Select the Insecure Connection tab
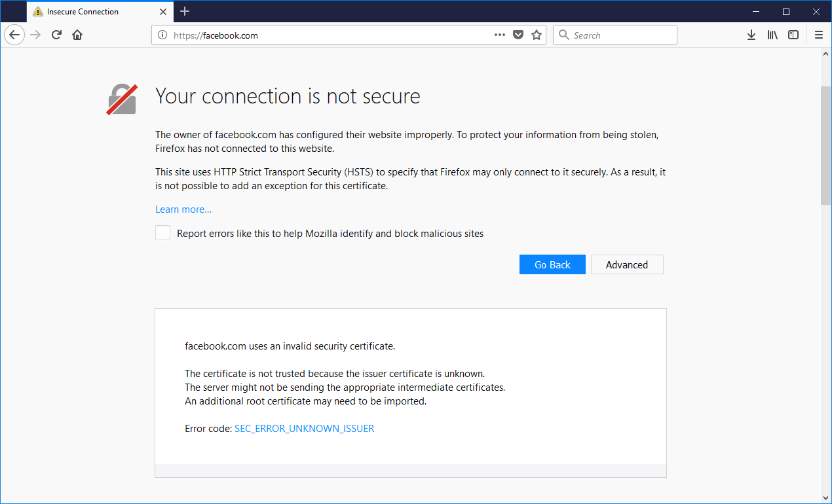 92,11
